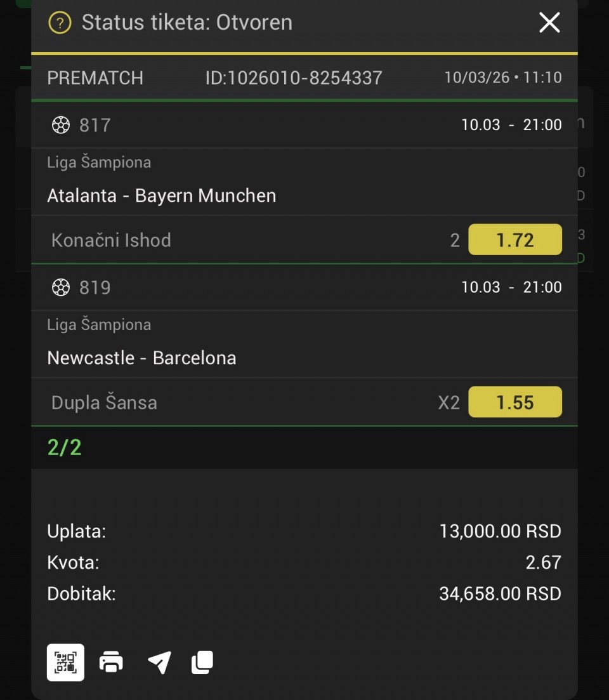Click the PREMATCH label
The image size is (609, 700).
point(95,78)
